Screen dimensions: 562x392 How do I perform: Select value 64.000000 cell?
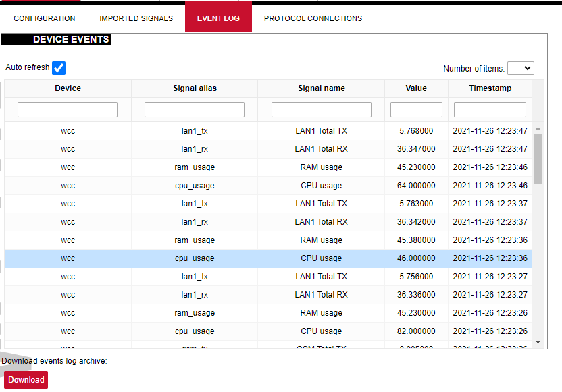(416, 186)
